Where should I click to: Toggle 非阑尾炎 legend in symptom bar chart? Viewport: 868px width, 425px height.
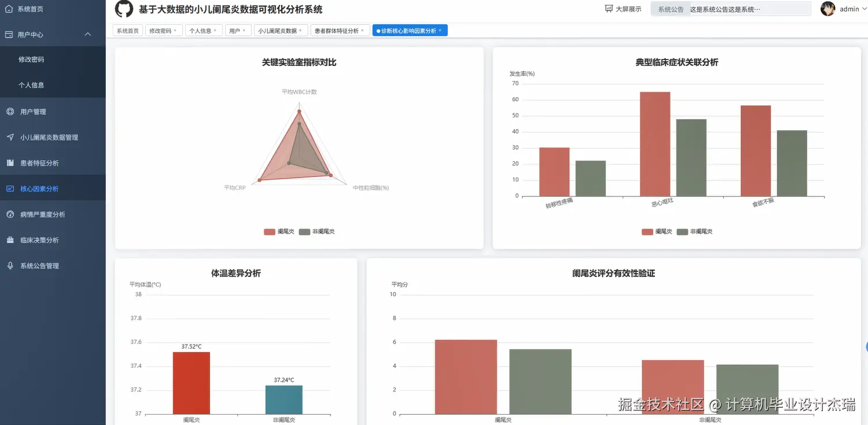point(694,231)
